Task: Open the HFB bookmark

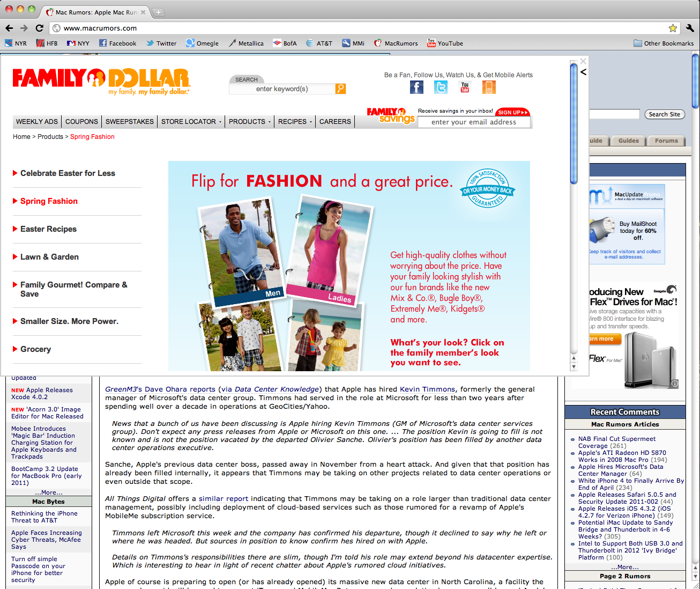Action: pyautogui.click(x=47, y=43)
